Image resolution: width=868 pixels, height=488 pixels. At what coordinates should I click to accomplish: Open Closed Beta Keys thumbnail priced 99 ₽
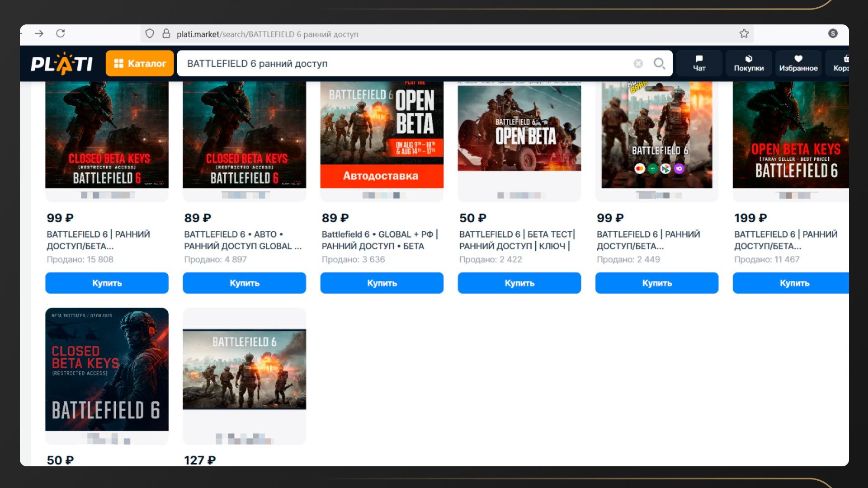[107, 135]
